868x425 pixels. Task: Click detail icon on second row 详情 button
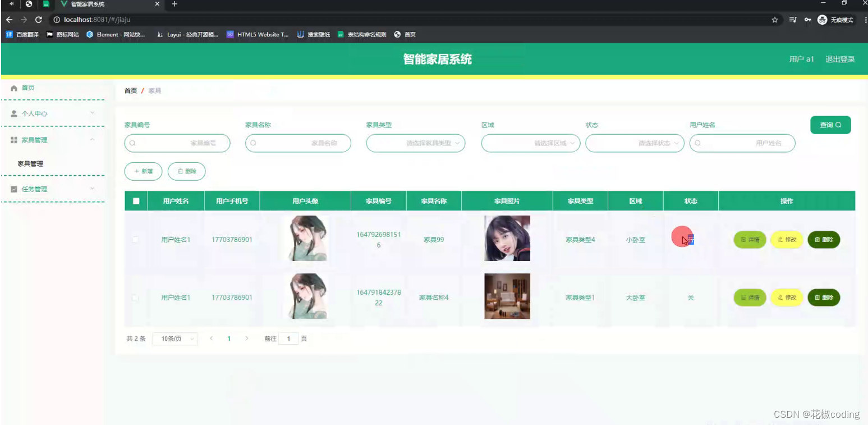point(743,297)
